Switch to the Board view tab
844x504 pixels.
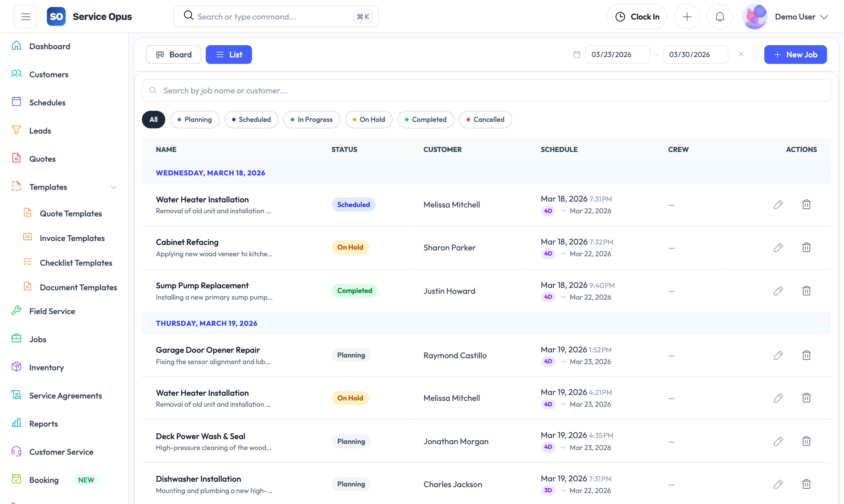click(x=173, y=54)
